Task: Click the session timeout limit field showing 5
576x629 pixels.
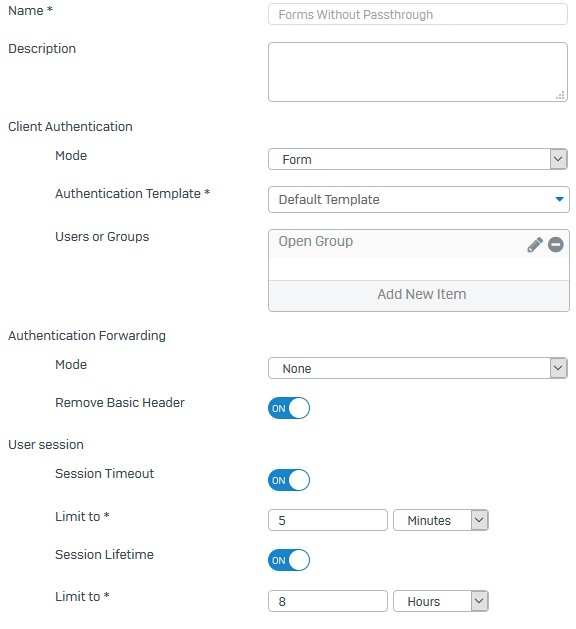Action: click(328, 520)
